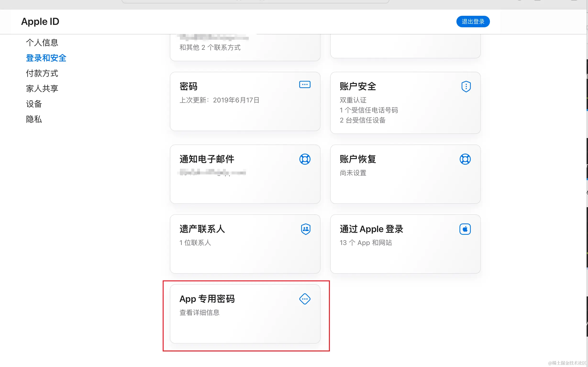Click 登录和安全 in the sidebar
Screen dimensions: 588x367
tap(46, 58)
